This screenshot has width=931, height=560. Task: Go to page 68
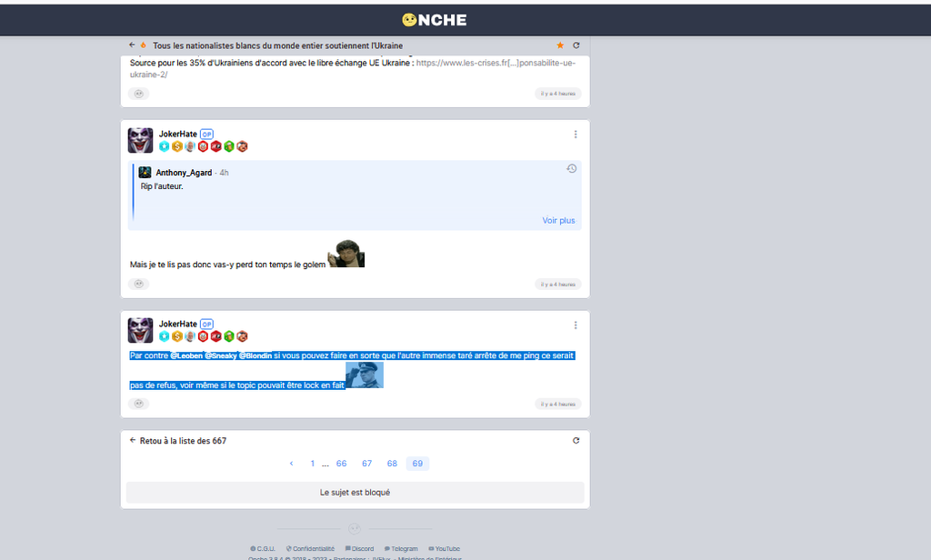pyautogui.click(x=392, y=464)
